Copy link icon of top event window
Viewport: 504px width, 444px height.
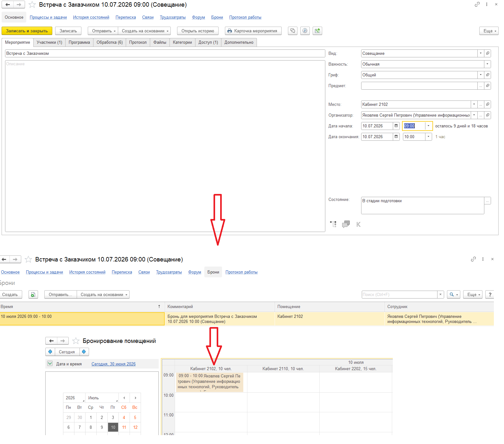tap(477, 4)
